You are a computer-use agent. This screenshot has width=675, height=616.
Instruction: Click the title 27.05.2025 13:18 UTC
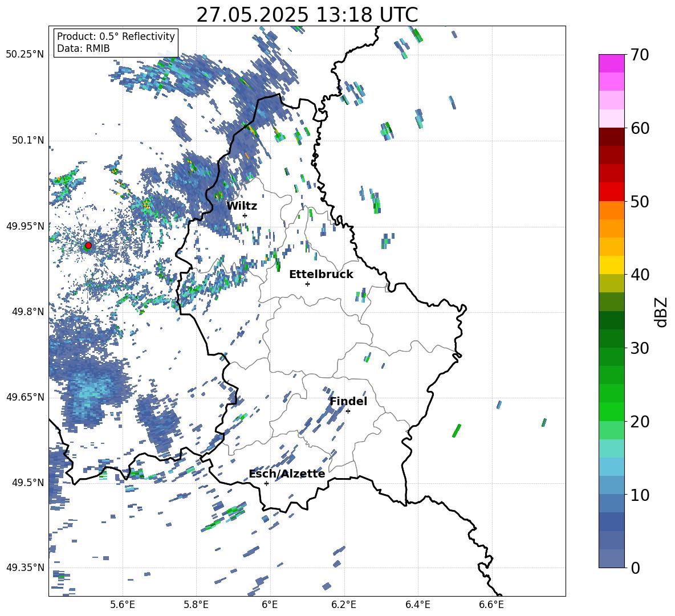click(x=307, y=15)
